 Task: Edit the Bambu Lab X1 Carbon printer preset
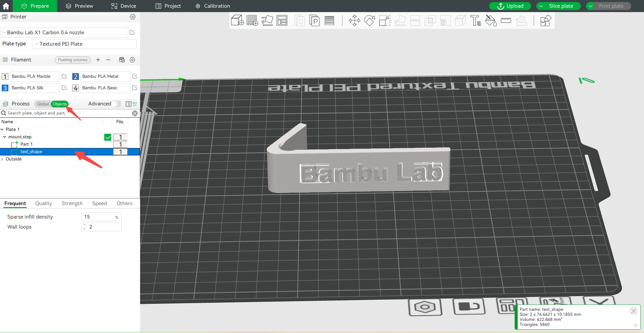(x=132, y=32)
